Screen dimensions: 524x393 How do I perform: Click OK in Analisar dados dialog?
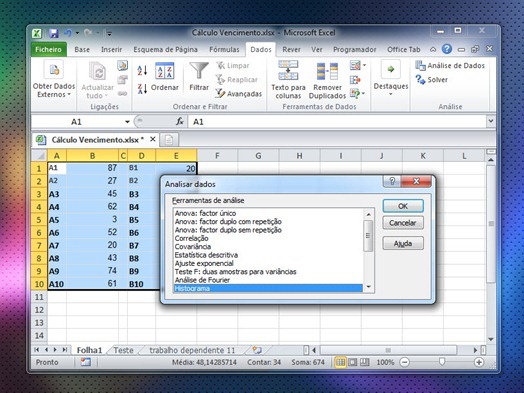coord(403,206)
